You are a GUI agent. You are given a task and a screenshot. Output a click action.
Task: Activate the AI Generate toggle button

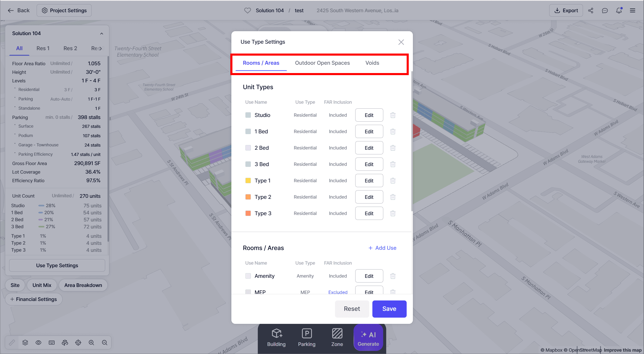click(x=368, y=338)
